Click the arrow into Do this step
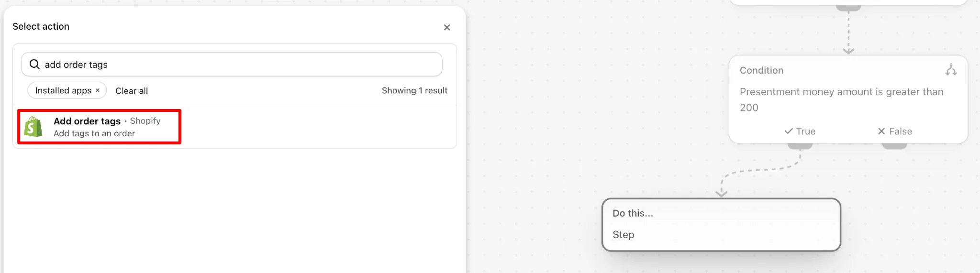 pyautogui.click(x=722, y=193)
